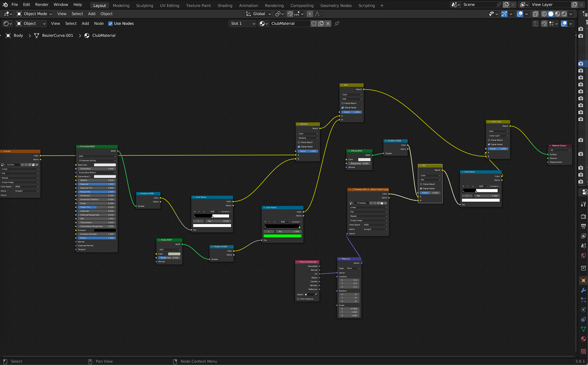
Task: Toggle Clamp Factor on Add node
Action: pyautogui.click(x=343, y=107)
